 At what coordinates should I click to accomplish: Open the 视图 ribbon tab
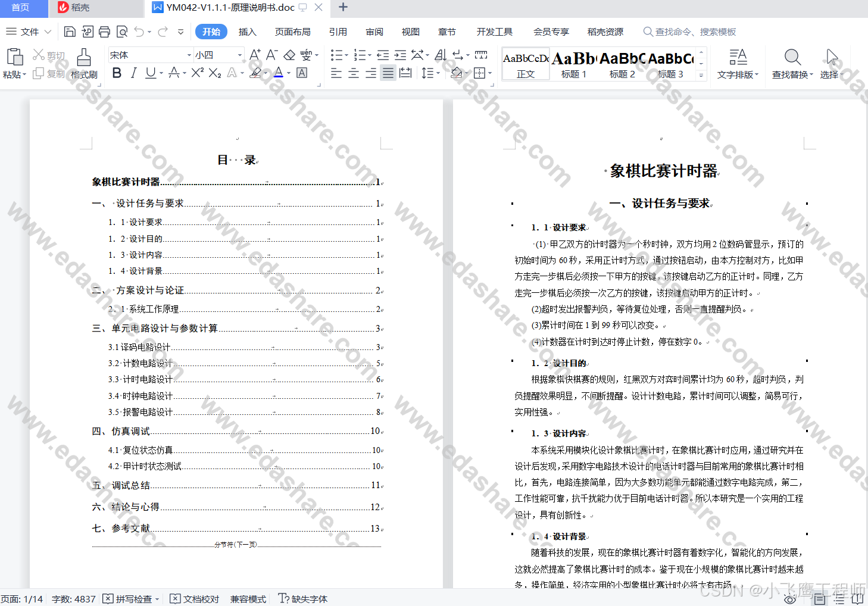coord(410,32)
